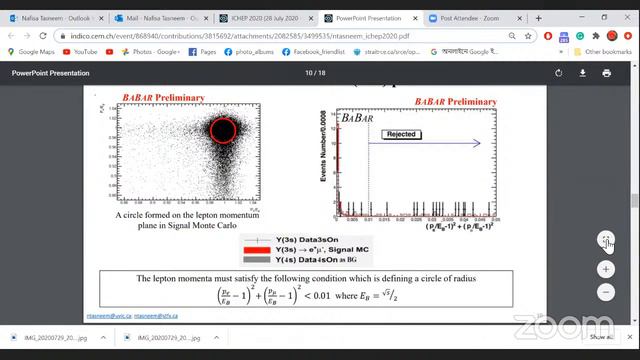Open ntasneem@uvic.ca email link

(x=109, y=316)
